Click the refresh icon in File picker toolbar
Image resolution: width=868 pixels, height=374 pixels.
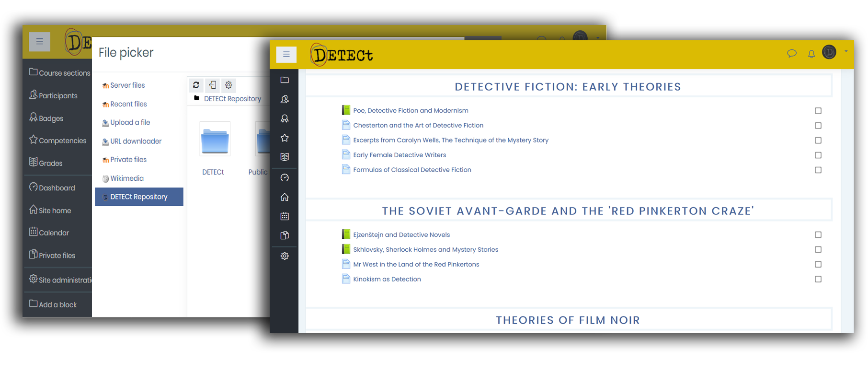(x=196, y=85)
